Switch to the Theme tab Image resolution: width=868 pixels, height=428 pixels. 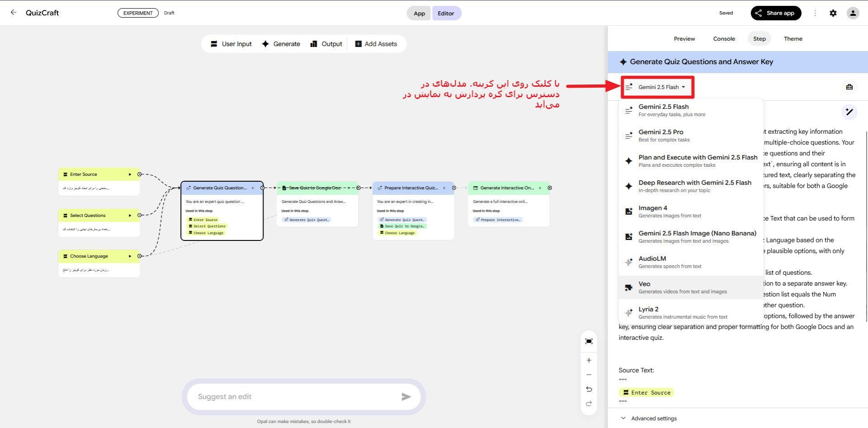pyautogui.click(x=793, y=39)
